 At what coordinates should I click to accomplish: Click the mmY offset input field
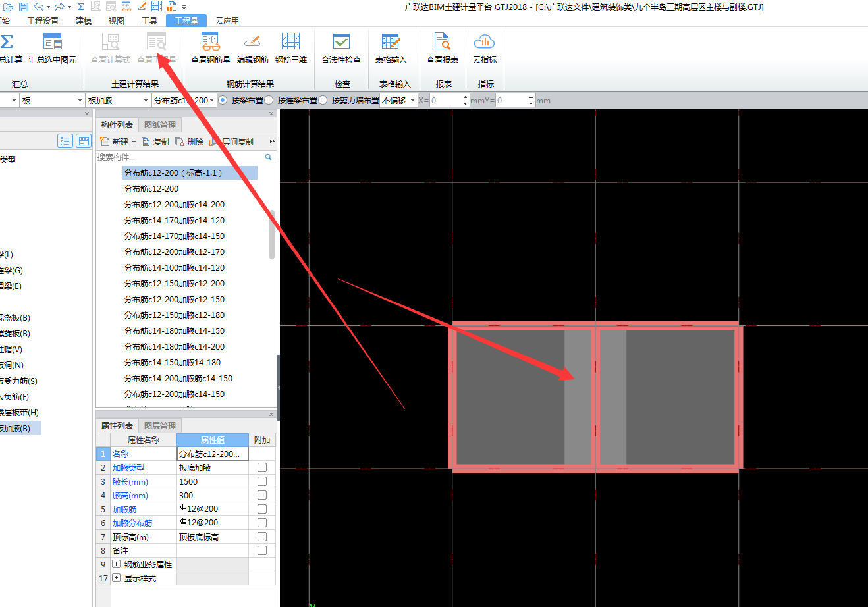pyautogui.click(x=511, y=100)
